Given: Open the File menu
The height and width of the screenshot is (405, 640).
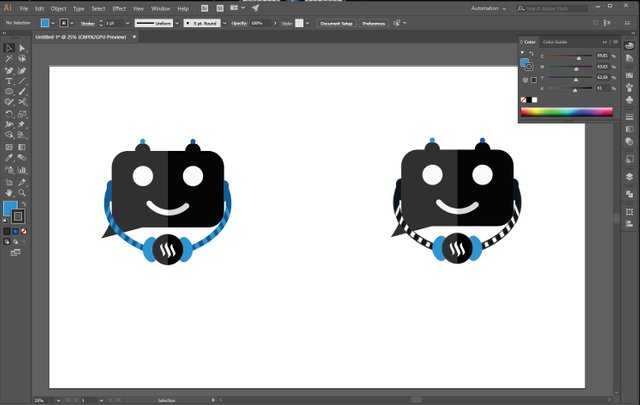Looking at the screenshot, I should point(24,9).
